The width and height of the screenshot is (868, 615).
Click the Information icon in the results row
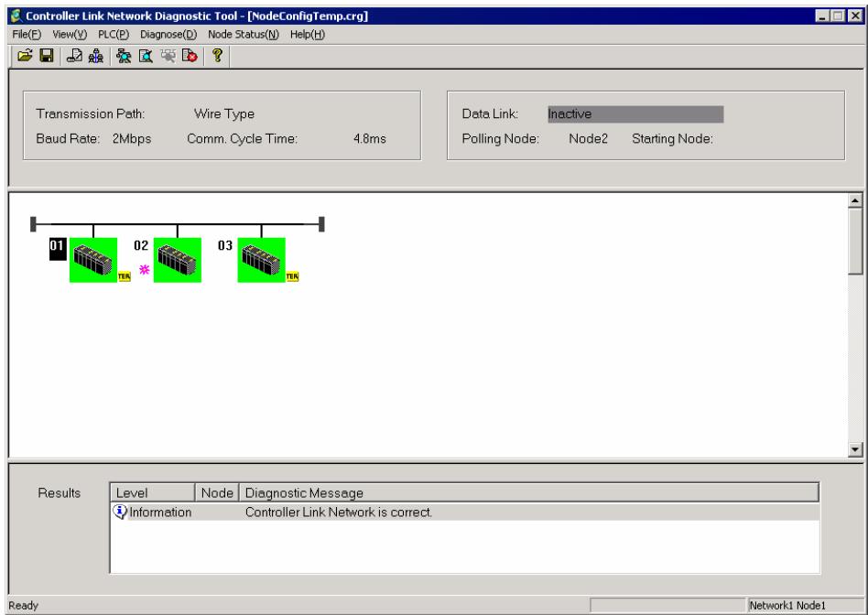pos(120,512)
